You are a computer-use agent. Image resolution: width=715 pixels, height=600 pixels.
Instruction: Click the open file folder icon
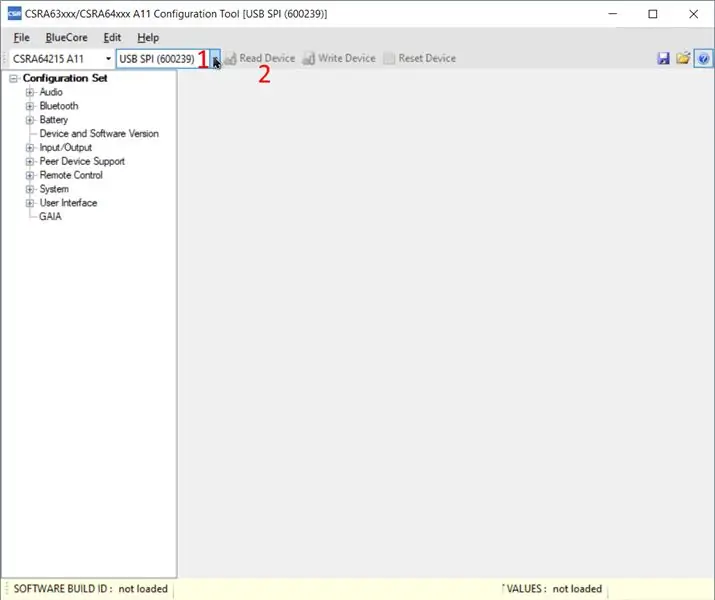tap(683, 58)
